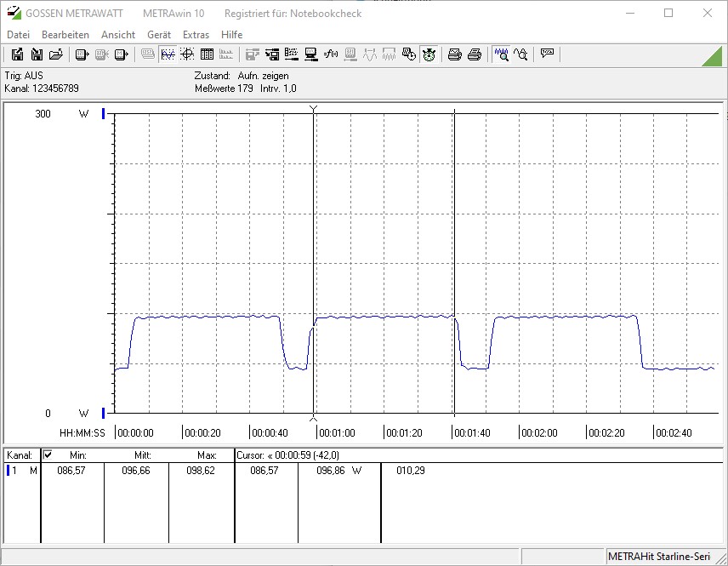Click the greyed bar scale icon
Screen dimensions: 728x566
coord(226,54)
